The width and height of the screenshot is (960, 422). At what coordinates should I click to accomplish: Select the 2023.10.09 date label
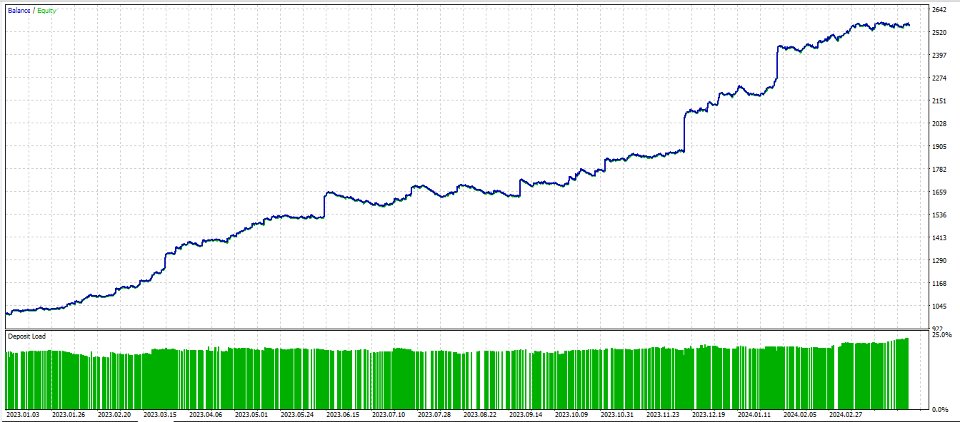tap(574, 415)
